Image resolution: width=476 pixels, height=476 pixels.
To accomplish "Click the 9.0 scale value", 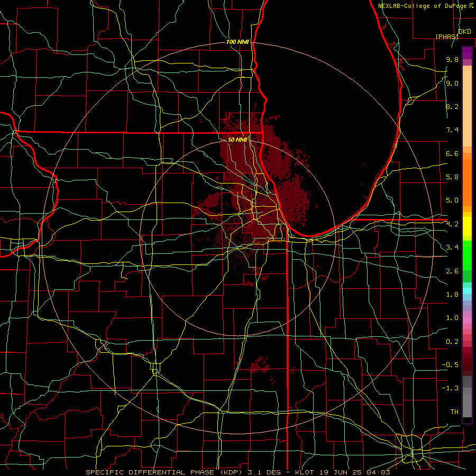I will pyautogui.click(x=452, y=83).
